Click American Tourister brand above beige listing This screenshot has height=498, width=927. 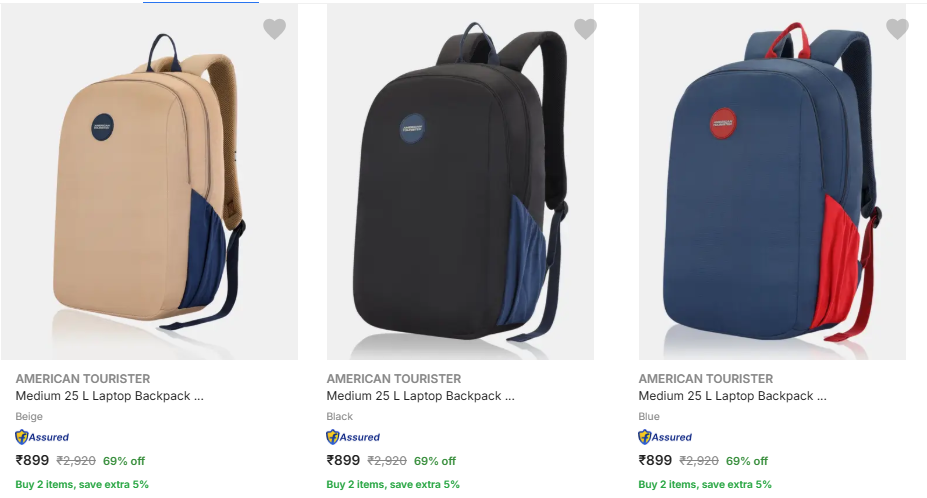[83, 379]
